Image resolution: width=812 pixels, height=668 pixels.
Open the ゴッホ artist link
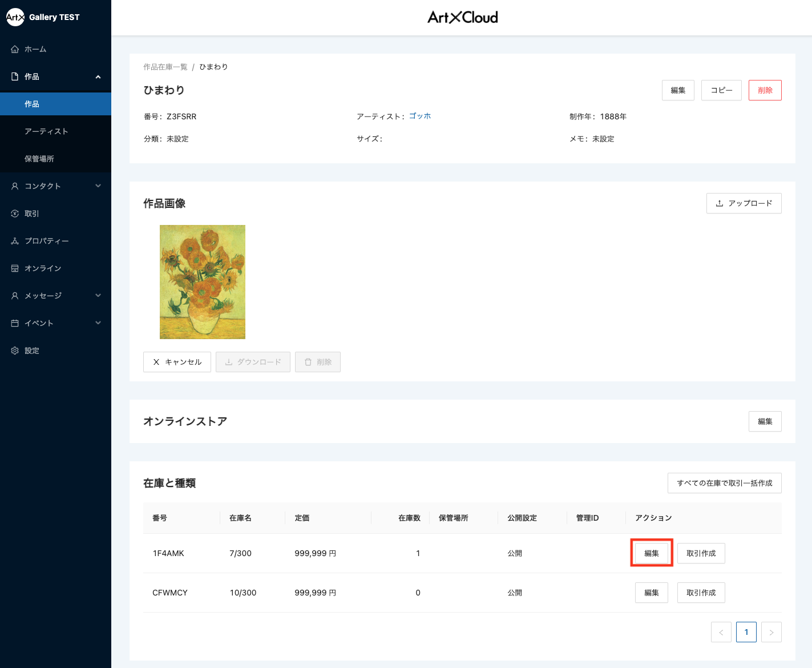click(420, 116)
